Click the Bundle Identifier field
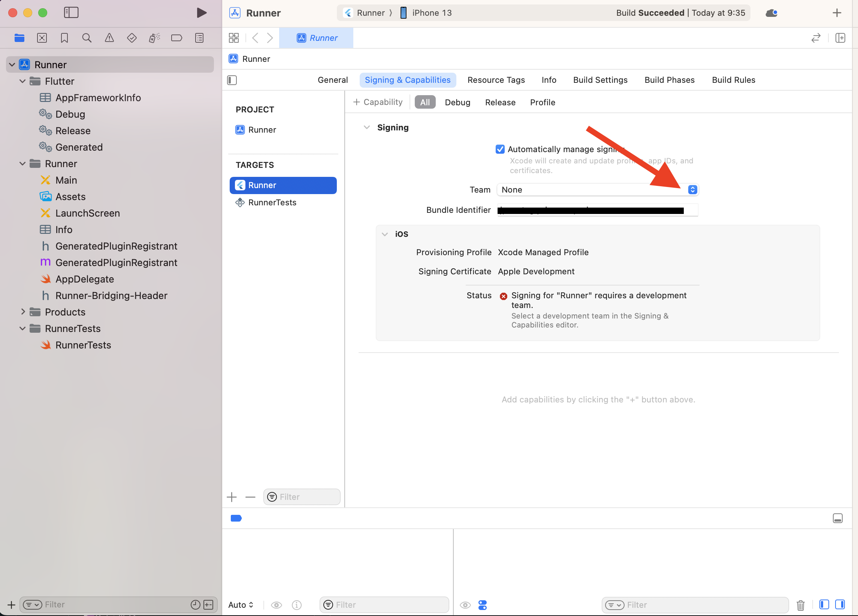The height and width of the screenshot is (616, 858). 597,210
